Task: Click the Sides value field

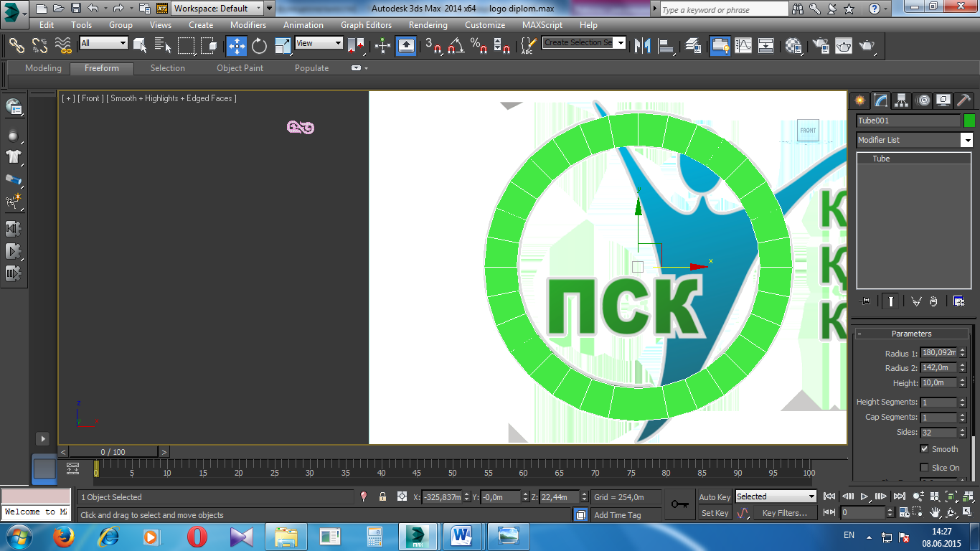Action: pos(938,433)
